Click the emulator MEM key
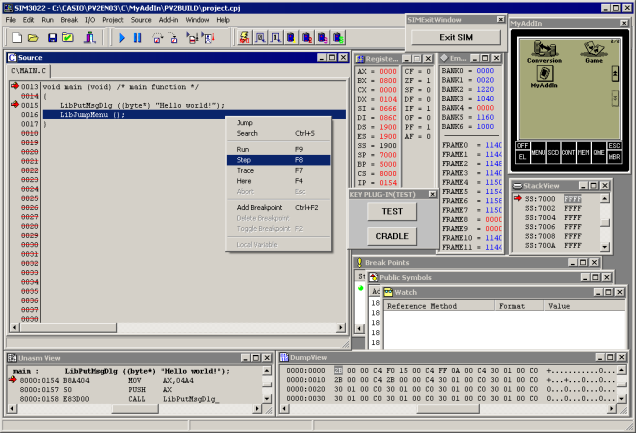This screenshot has width=636, height=433. click(583, 152)
